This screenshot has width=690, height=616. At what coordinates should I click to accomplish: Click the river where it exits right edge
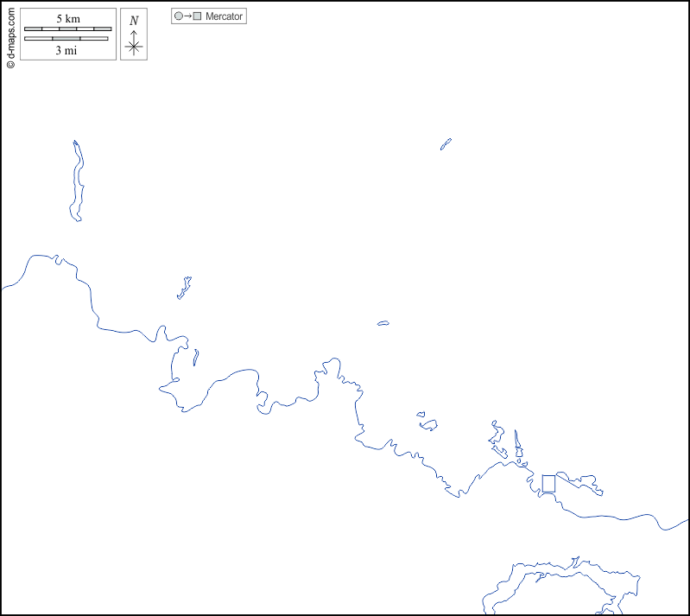[682, 522]
